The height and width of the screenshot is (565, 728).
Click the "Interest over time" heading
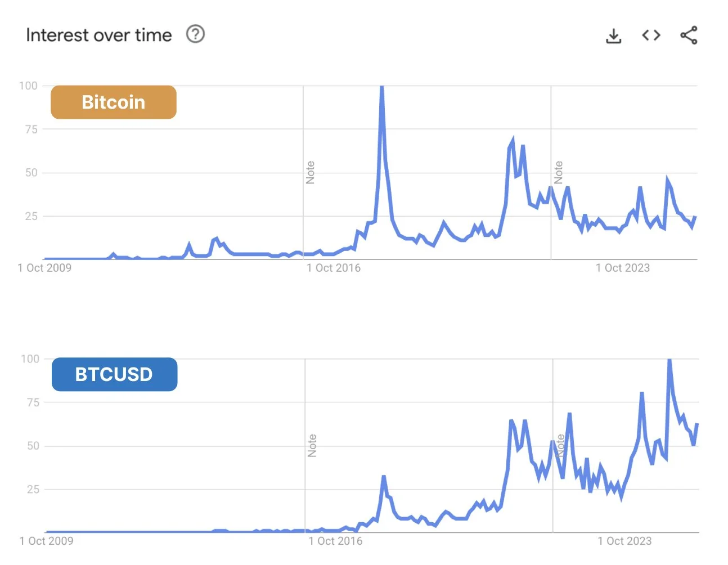[99, 35]
